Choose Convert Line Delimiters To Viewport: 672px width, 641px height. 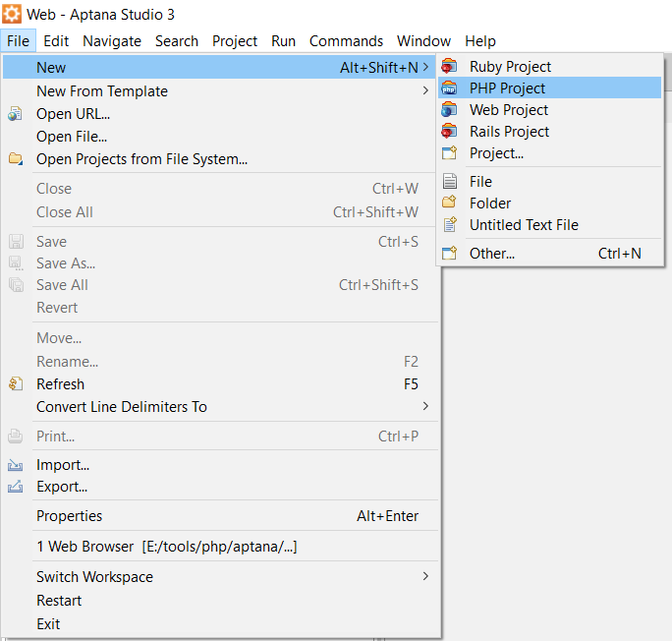[221, 406]
